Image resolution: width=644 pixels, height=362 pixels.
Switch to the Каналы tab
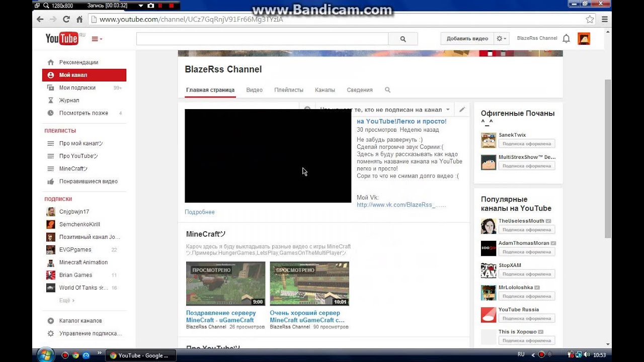(325, 90)
